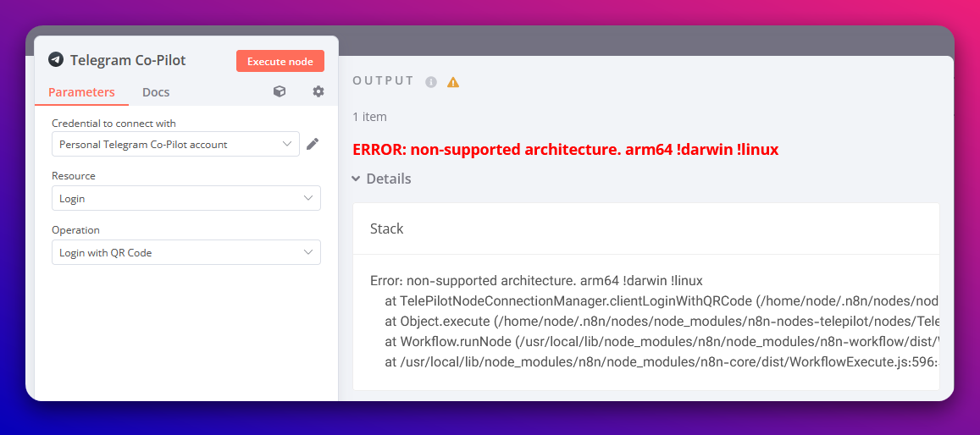Switch to the Parameters tab
This screenshot has width=980, height=435.
(x=81, y=92)
